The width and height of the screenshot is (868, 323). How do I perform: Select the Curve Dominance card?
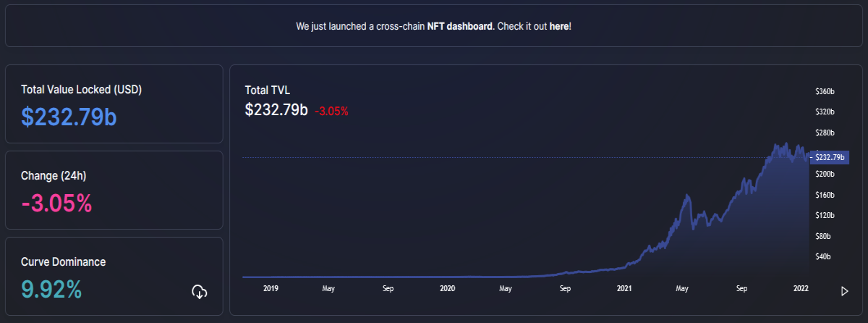114,276
